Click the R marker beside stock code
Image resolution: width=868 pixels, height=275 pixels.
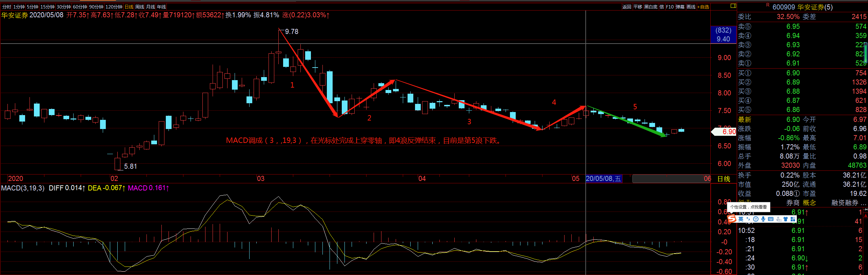[x=768, y=5]
